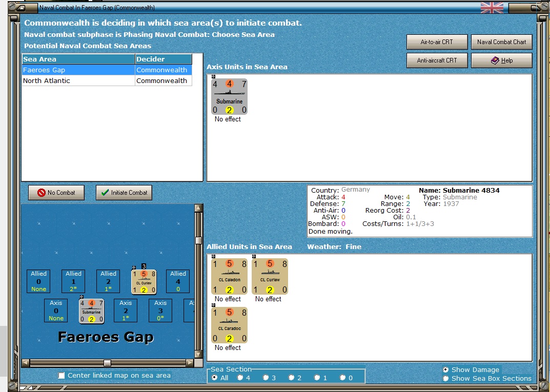Screen dimensions: 550x392
Task: Click the Allied 4 sea box section
Action: (178, 281)
